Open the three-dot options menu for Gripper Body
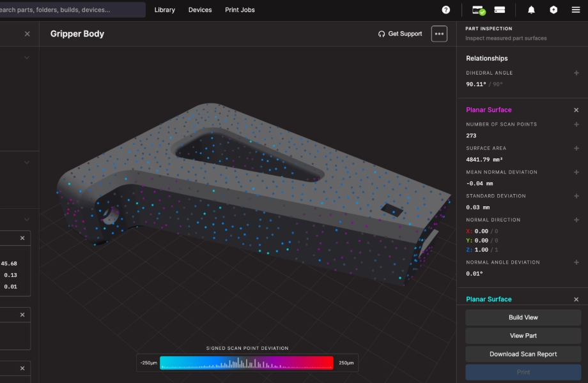Viewport: 588px width, 383px height. (x=439, y=34)
